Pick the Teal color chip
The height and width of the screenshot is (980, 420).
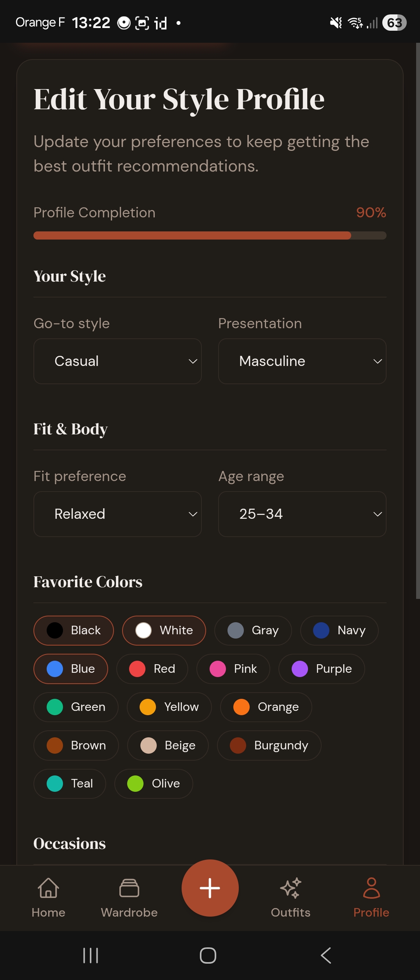[x=70, y=784]
